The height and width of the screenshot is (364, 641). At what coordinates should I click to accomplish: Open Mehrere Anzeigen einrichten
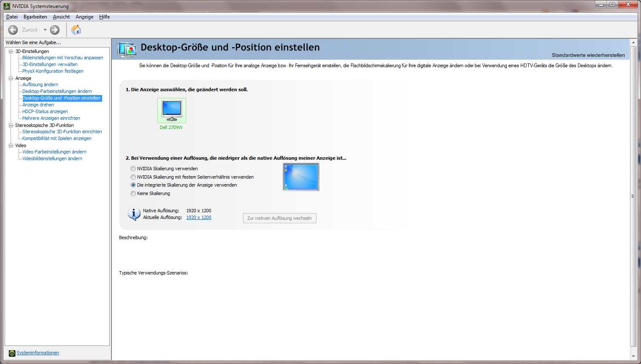tap(51, 118)
